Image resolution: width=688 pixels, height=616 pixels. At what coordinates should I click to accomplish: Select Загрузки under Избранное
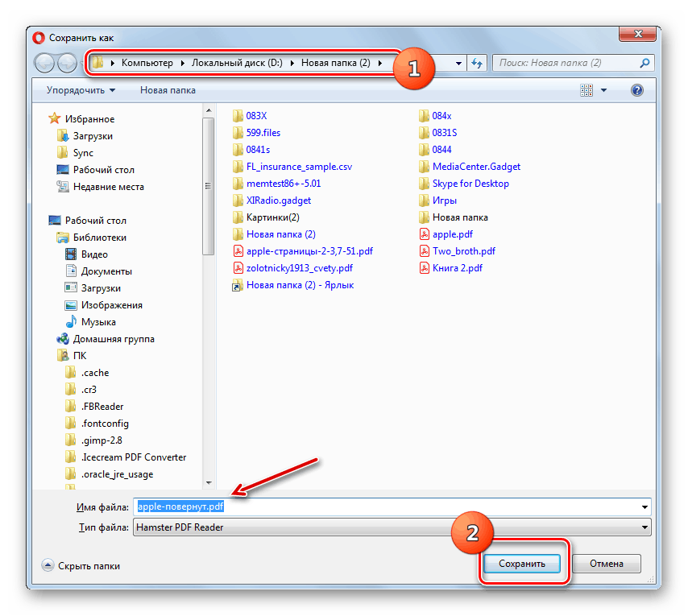click(x=93, y=136)
